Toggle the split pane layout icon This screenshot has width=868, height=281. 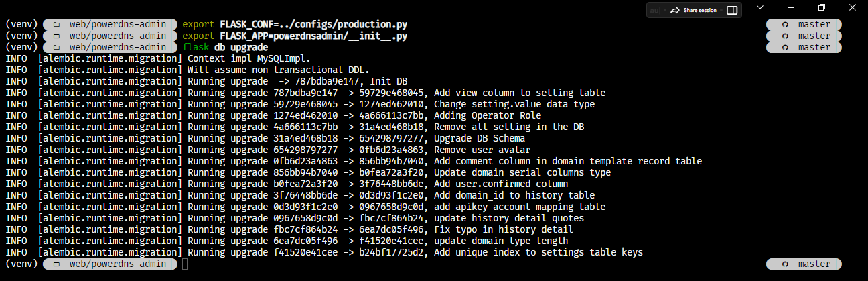732,10
